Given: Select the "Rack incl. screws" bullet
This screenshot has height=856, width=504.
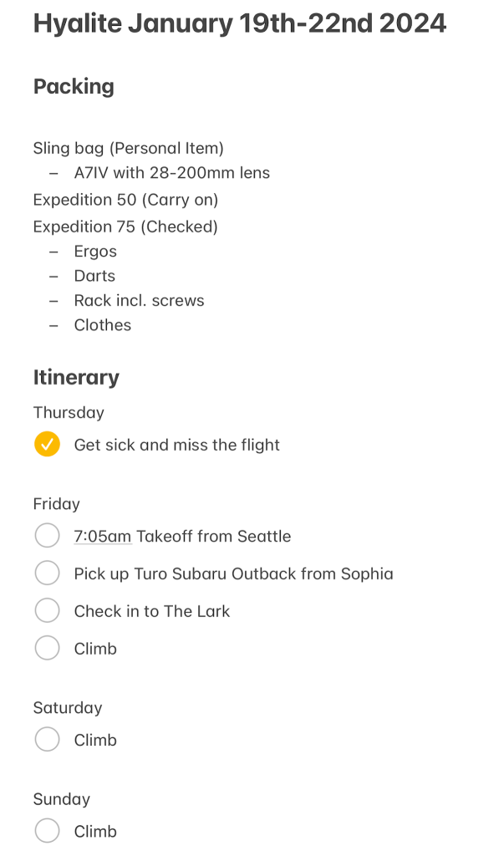Looking at the screenshot, I should (139, 301).
